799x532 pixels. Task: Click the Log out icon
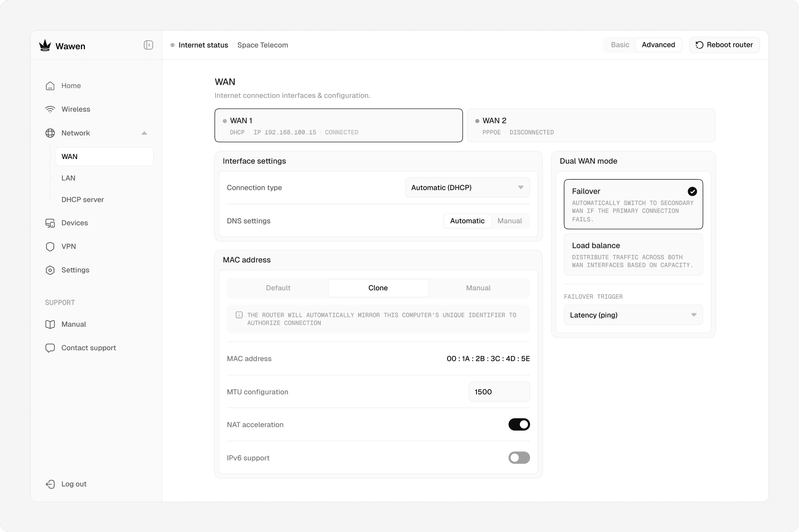point(50,484)
